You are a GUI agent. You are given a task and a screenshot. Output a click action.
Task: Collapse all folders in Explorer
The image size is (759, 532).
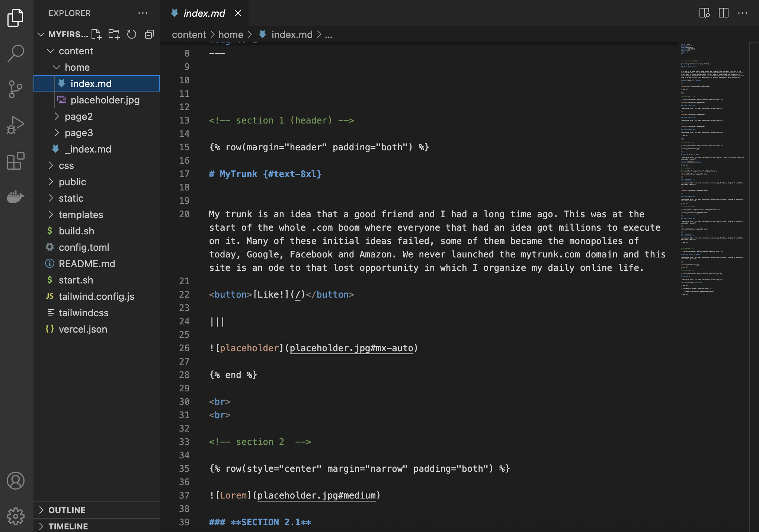tap(150, 34)
